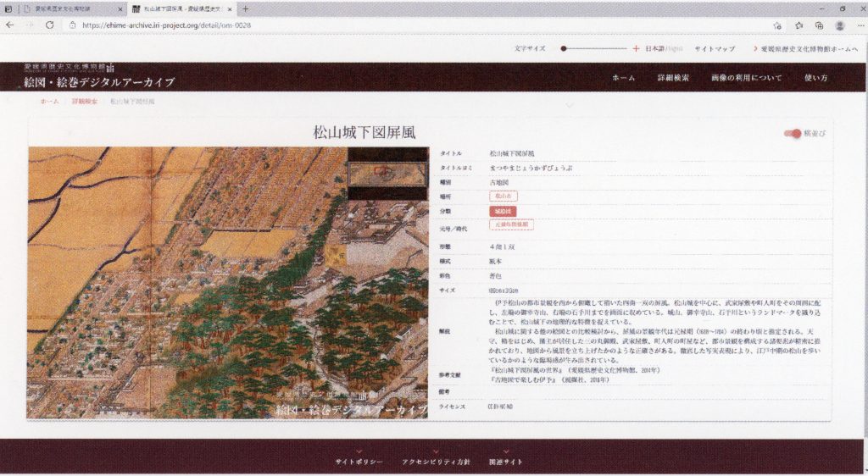868x476 pixels.
Task: Open the browser profile avatar
Action: 840,25
